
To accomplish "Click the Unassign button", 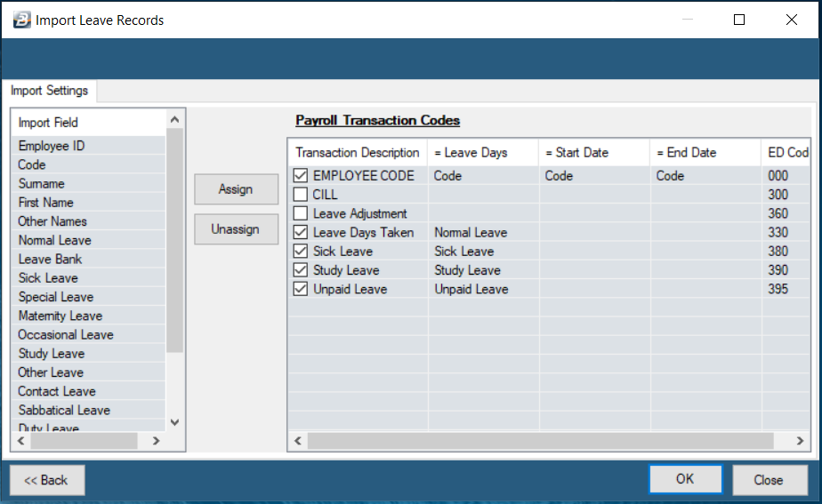I will [x=236, y=229].
